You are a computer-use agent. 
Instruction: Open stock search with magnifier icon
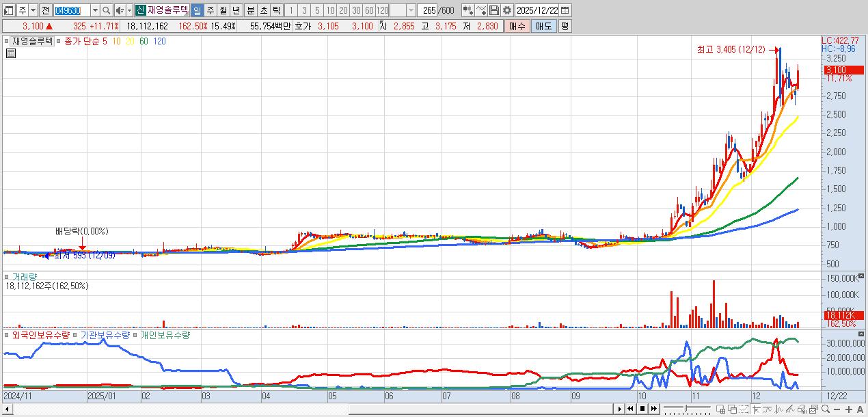tap(107, 10)
